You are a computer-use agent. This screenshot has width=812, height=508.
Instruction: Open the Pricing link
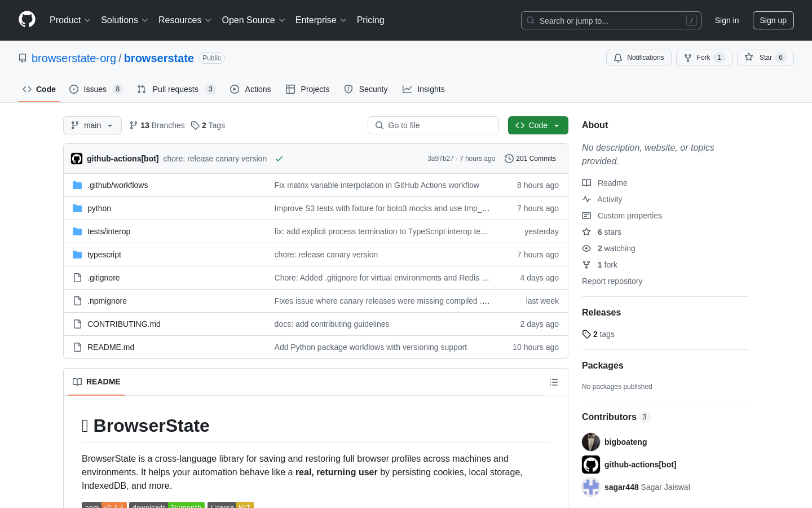[x=370, y=20]
